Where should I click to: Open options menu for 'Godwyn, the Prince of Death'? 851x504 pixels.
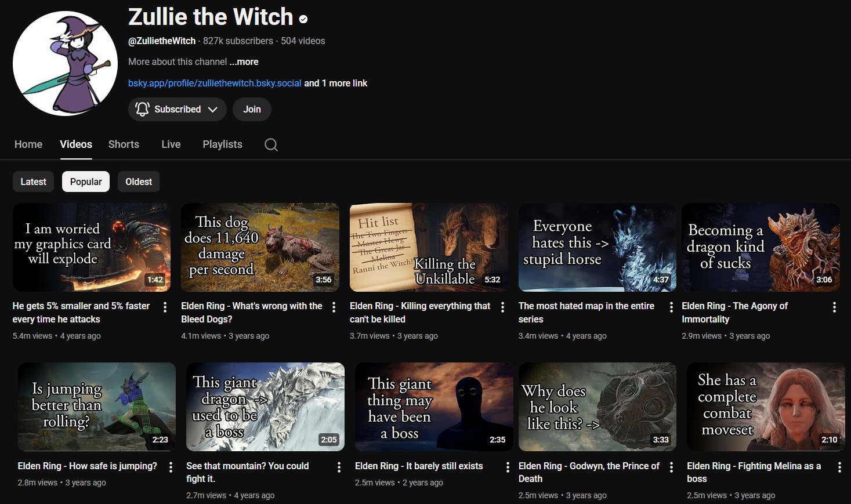point(671,467)
